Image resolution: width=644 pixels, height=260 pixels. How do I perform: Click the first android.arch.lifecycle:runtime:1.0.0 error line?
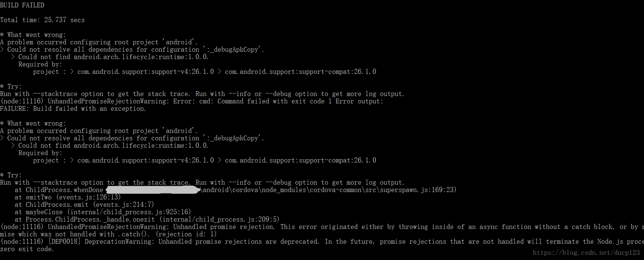110,57
